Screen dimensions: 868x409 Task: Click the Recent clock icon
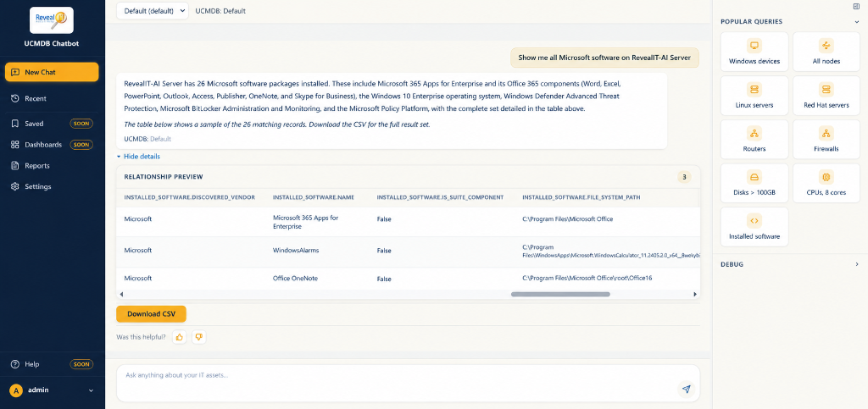[15, 98]
